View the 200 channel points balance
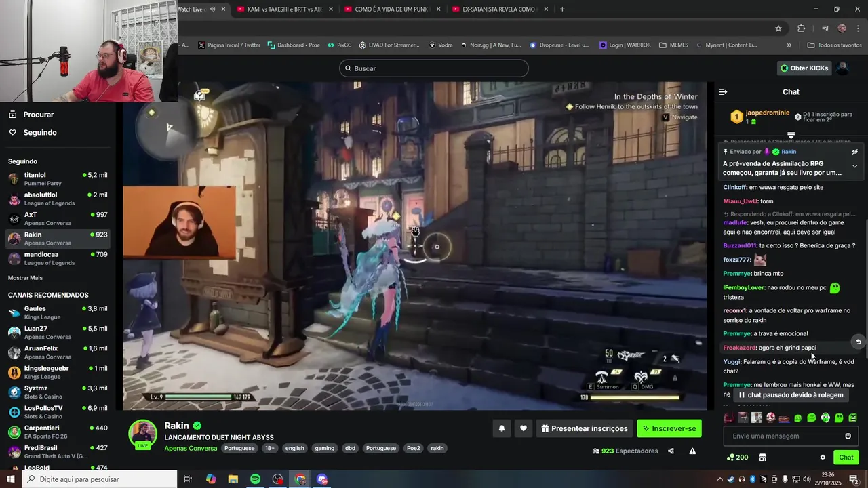This screenshot has width=868, height=488. tap(737, 457)
